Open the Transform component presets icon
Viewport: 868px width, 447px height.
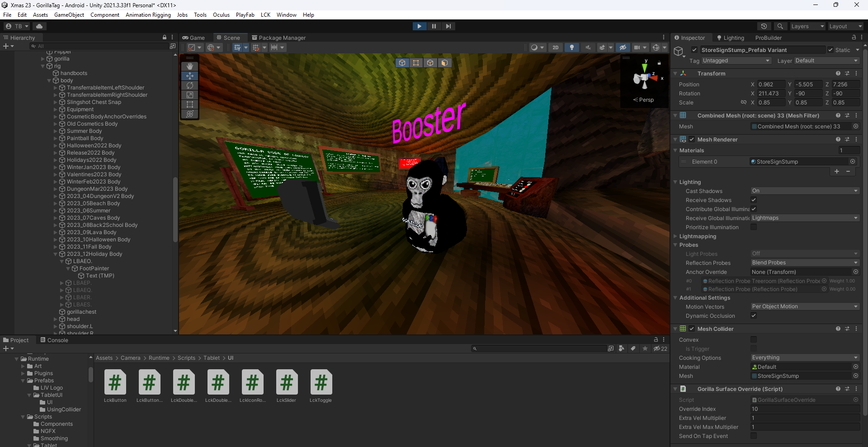847,73
